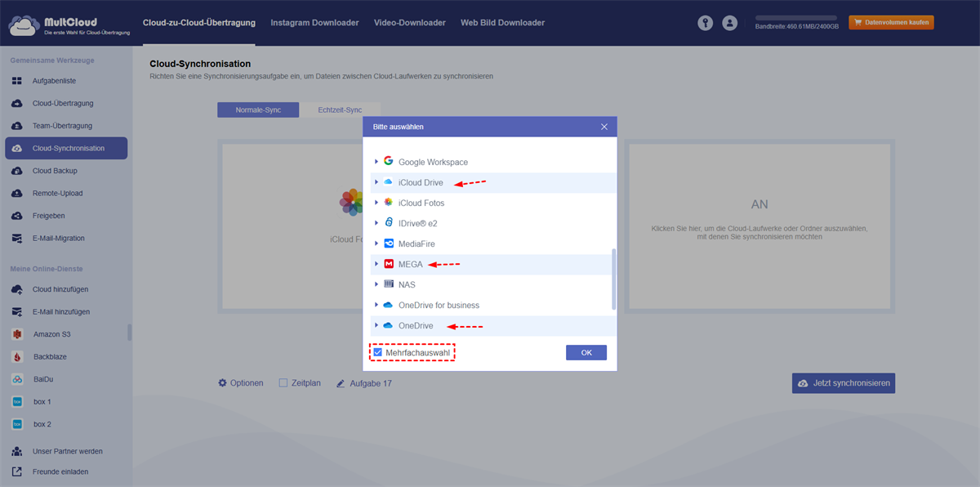Click the Unser Partner werden icon
The width and height of the screenshot is (980, 487).
click(x=17, y=450)
